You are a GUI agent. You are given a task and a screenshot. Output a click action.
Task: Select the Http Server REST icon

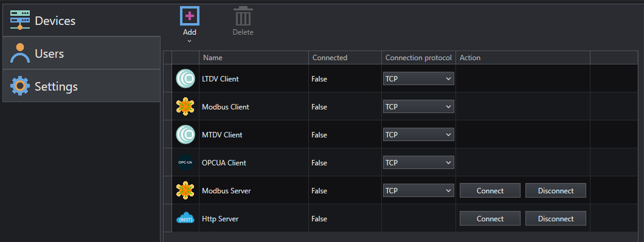[x=185, y=218]
